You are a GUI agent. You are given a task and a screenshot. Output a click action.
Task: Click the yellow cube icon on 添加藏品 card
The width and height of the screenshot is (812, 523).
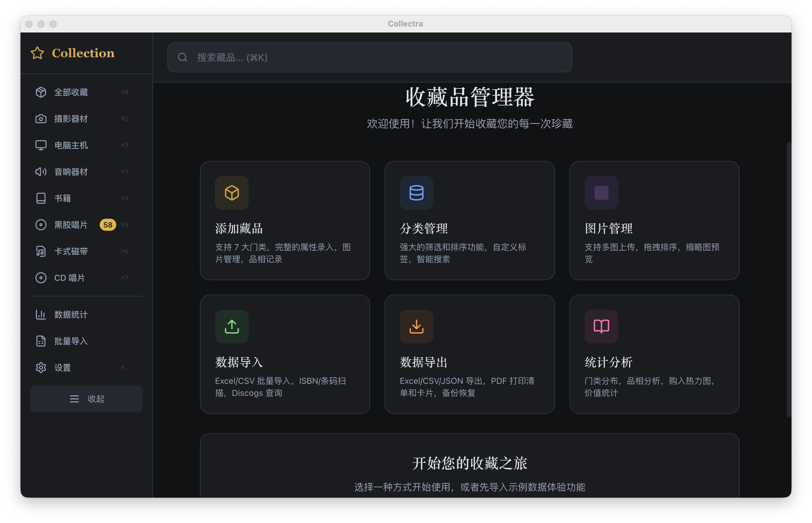[232, 193]
